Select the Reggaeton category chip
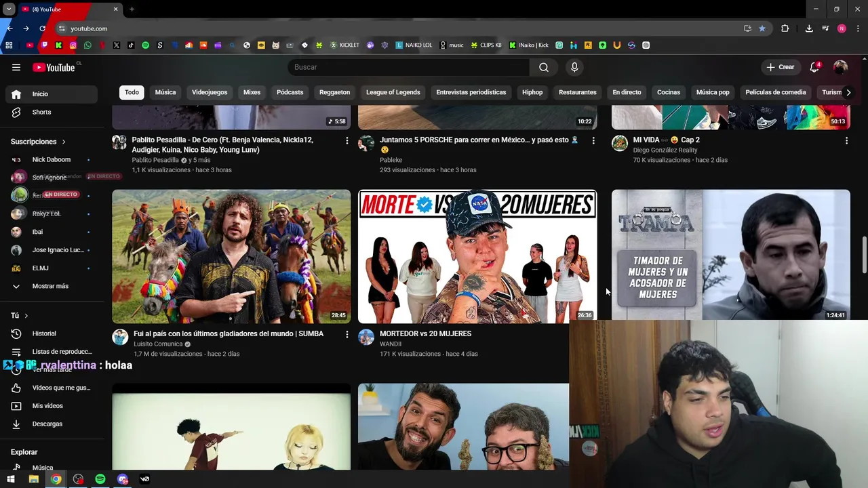 [334, 92]
